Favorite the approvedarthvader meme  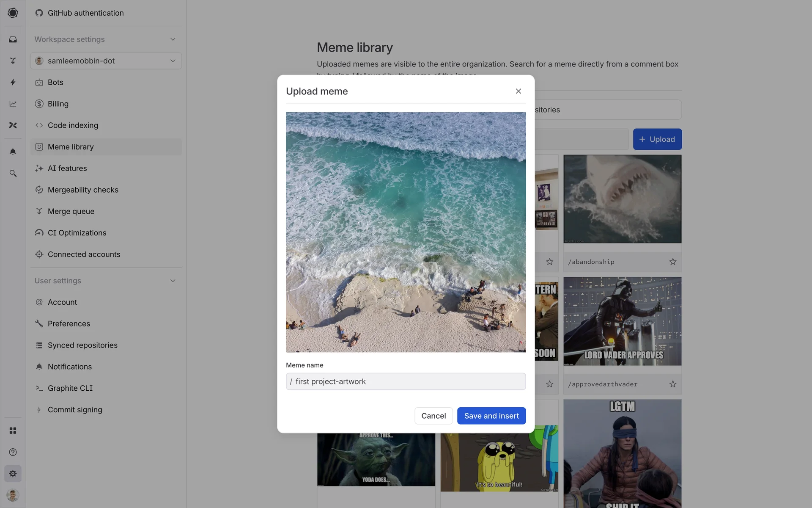coord(672,384)
